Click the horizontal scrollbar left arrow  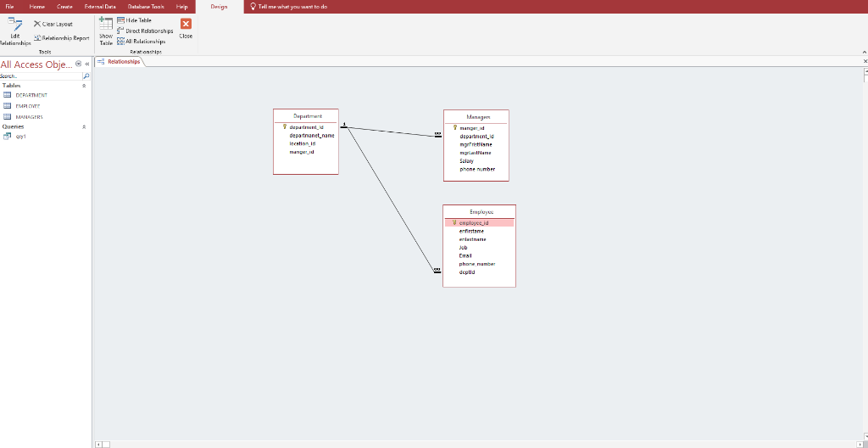98,444
